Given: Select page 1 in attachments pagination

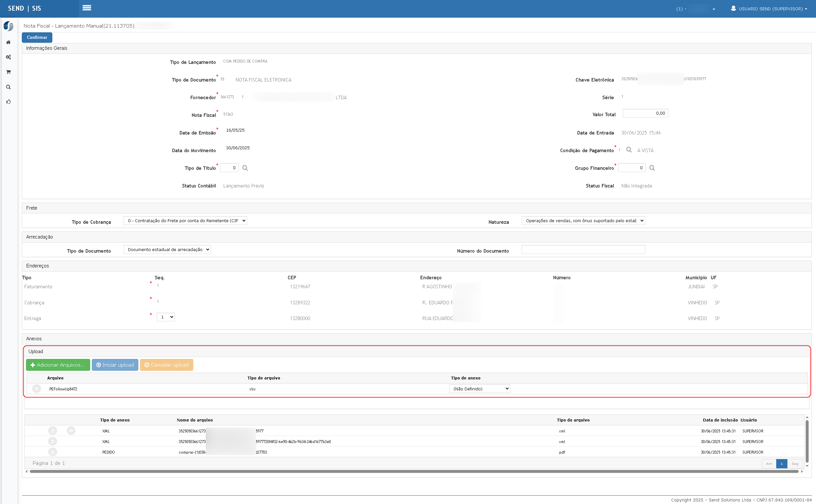Looking at the screenshot, I should tap(782, 464).
